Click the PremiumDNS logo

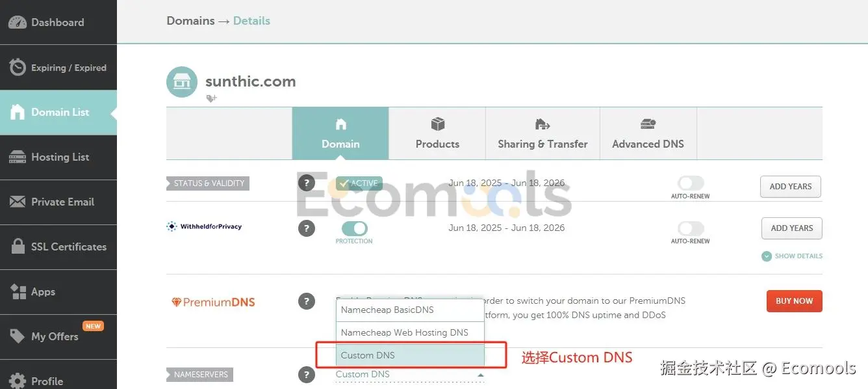(x=213, y=302)
